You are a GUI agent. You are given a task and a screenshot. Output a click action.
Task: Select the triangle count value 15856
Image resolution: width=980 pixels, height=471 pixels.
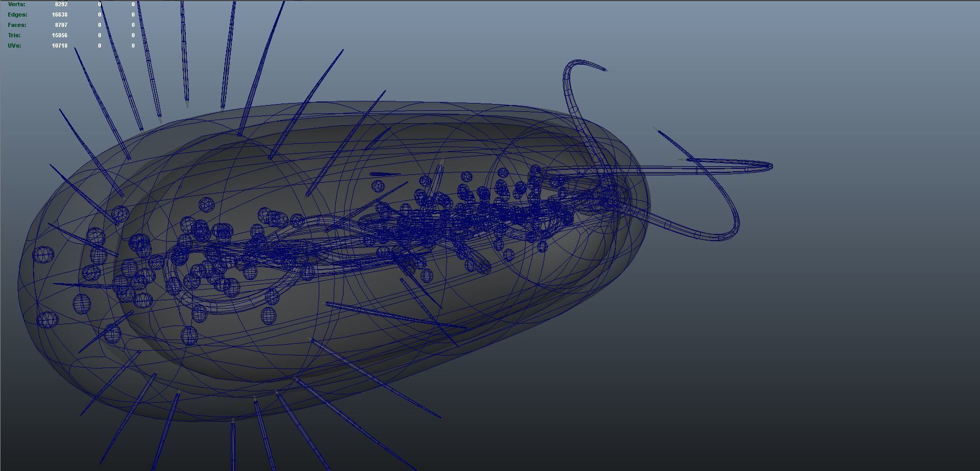60,35
